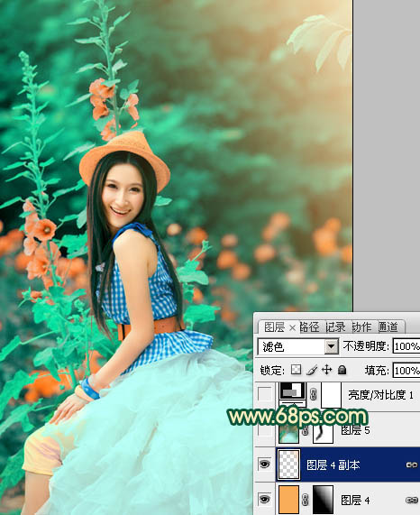Enable lock image pixels brush icon
The image size is (420, 515).
312,370
